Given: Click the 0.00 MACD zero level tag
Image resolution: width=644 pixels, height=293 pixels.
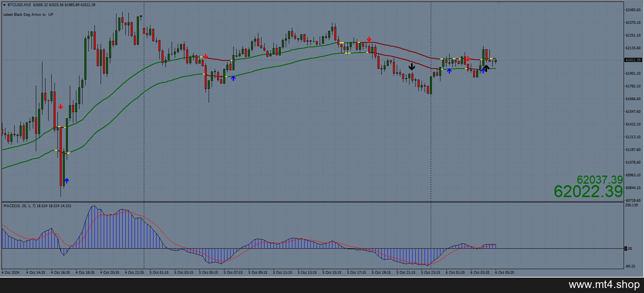Looking at the screenshot, I should (629, 249).
